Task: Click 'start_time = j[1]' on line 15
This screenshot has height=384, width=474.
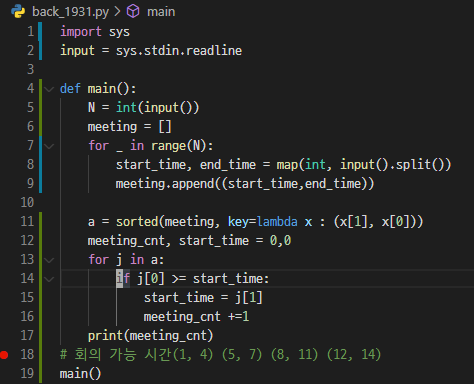Action: 203,298
